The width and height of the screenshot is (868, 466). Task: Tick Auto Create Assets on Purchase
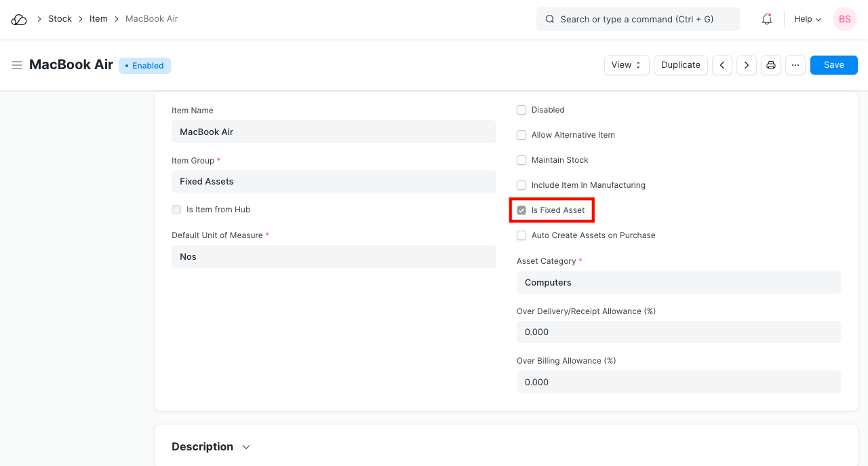click(x=521, y=235)
